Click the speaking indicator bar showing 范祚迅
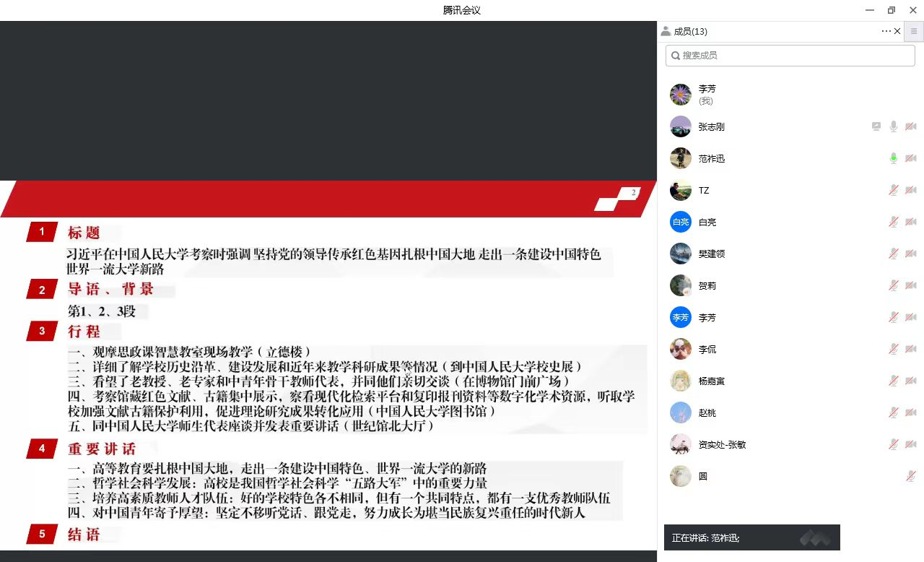Image resolution: width=924 pixels, height=562 pixels. [751, 538]
